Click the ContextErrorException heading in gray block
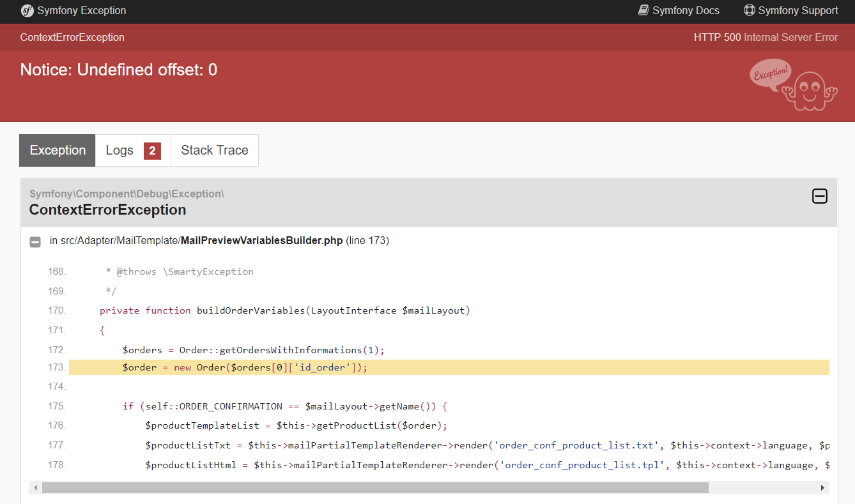This screenshot has height=504, width=855. click(x=107, y=210)
